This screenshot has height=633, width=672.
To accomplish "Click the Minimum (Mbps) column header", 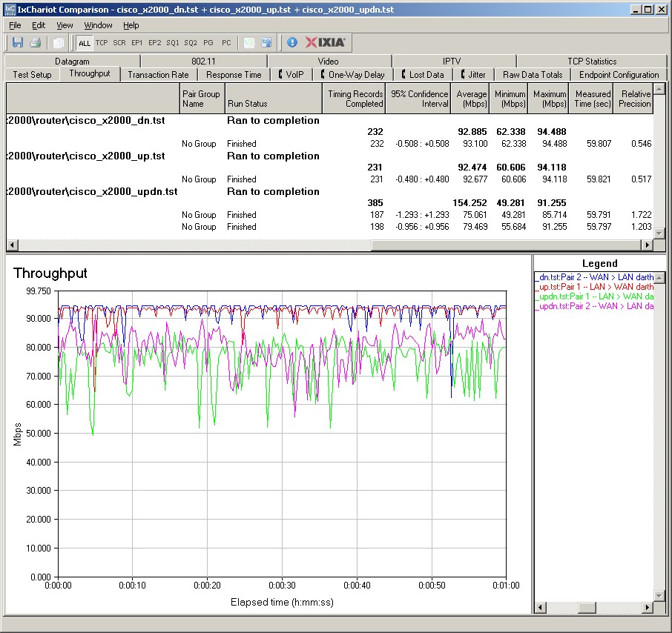I will click(x=508, y=99).
